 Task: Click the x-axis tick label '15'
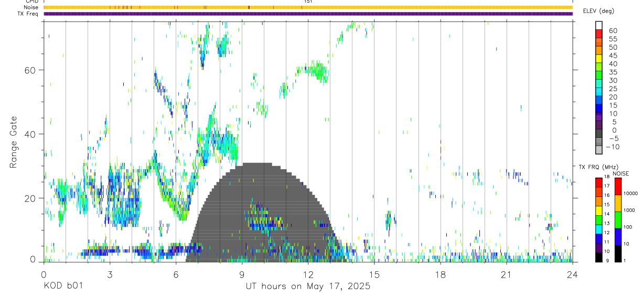374,274
